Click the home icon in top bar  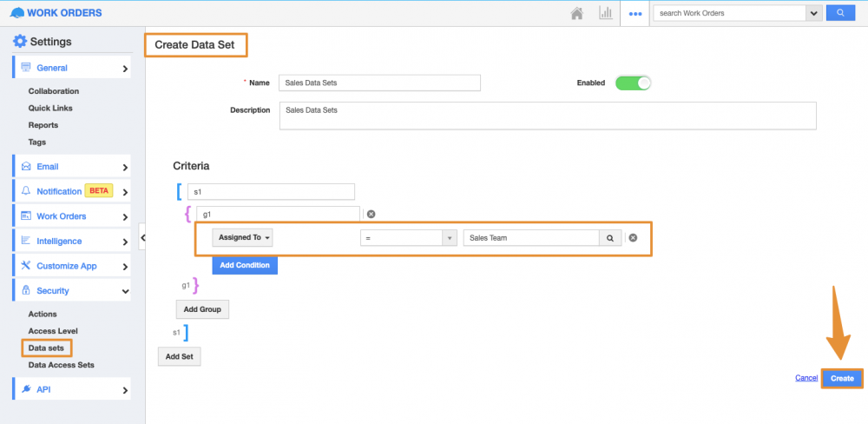tap(576, 13)
